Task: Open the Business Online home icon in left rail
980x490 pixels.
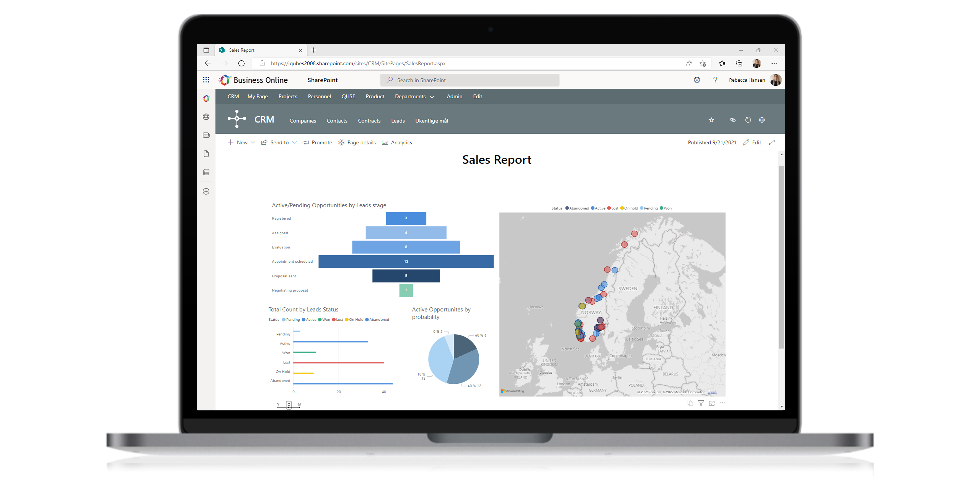Action: coord(206,99)
